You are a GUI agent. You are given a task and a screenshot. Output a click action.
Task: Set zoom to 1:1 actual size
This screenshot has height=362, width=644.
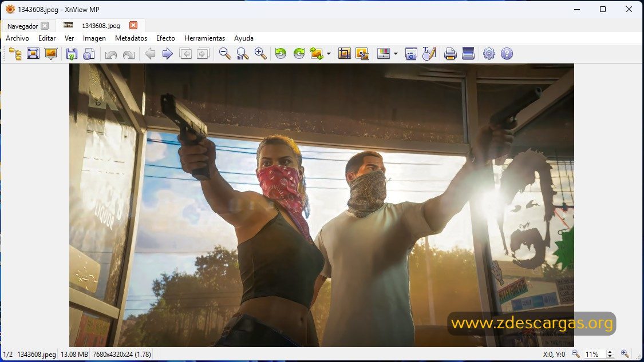(x=242, y=54)
